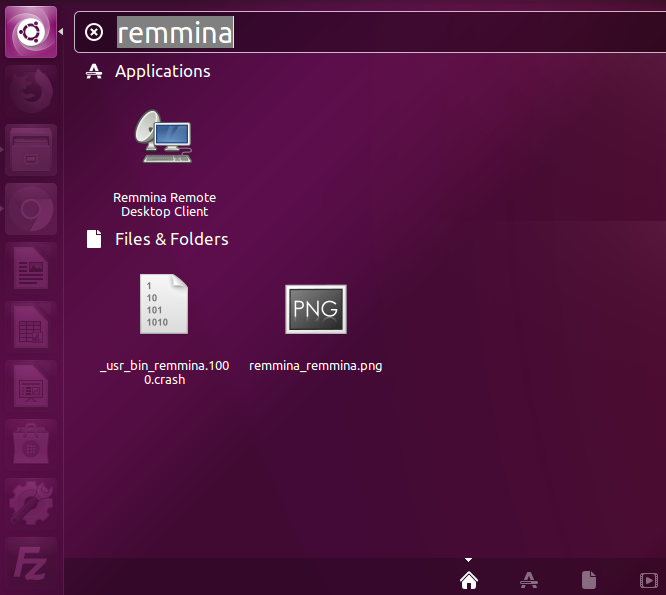Viewport: 666px width, 595px height.
Task: Open the _usr_bin_remmina.1000.crash file icon
Action: pyautogui.click(x=164, y=304)
